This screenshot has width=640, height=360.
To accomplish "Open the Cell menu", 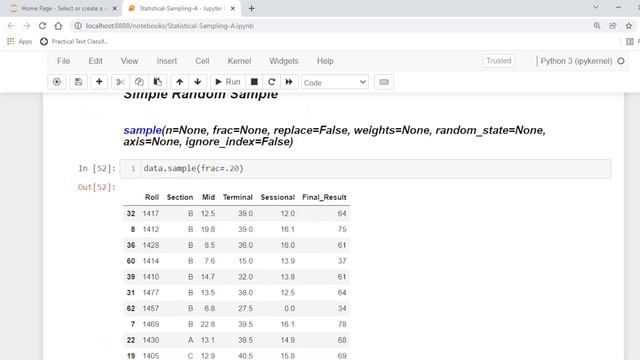I will click(202, 61).
